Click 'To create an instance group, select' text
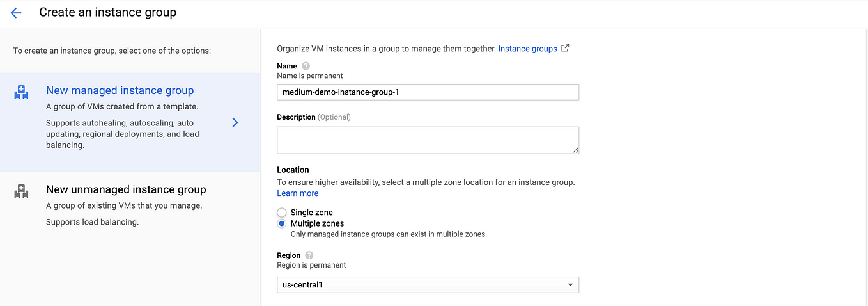 112,50
